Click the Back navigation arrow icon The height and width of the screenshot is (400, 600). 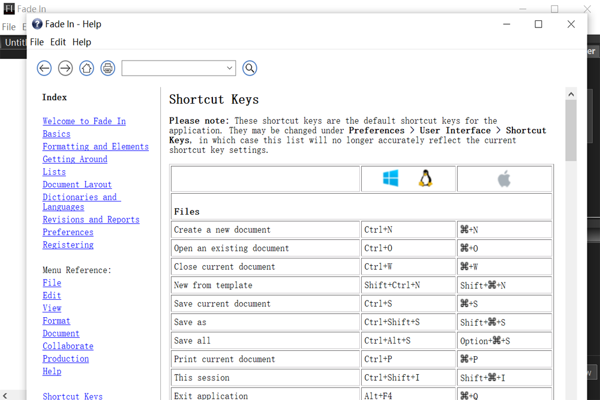tap(44, 68)
